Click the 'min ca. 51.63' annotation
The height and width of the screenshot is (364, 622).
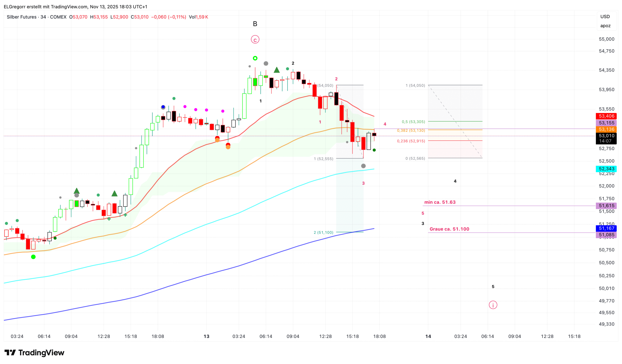click(x=440, y=202)
